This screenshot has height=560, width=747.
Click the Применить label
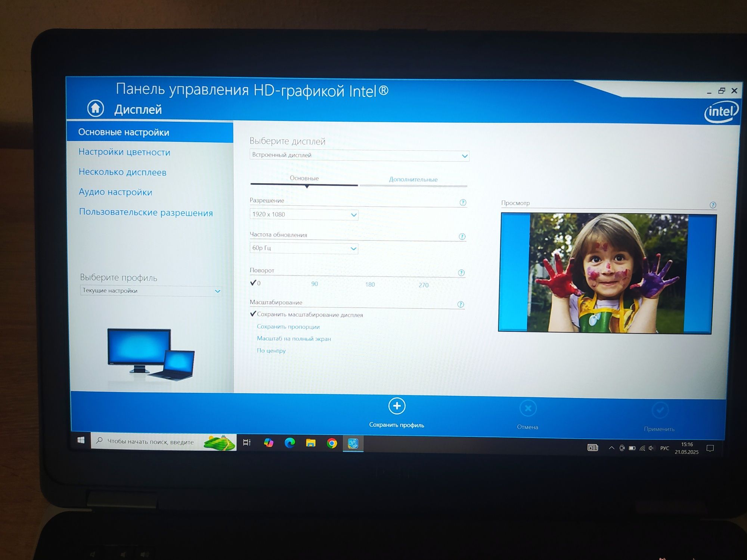point(659,429)
